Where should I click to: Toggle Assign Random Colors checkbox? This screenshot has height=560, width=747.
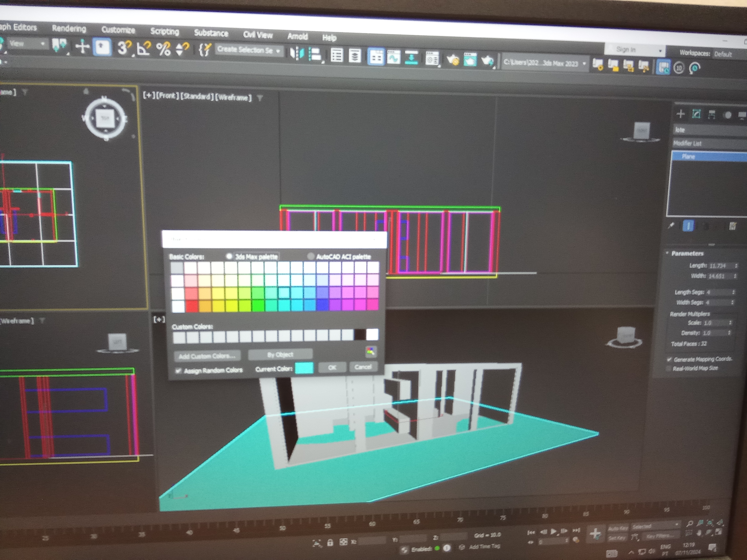point(178,371)
